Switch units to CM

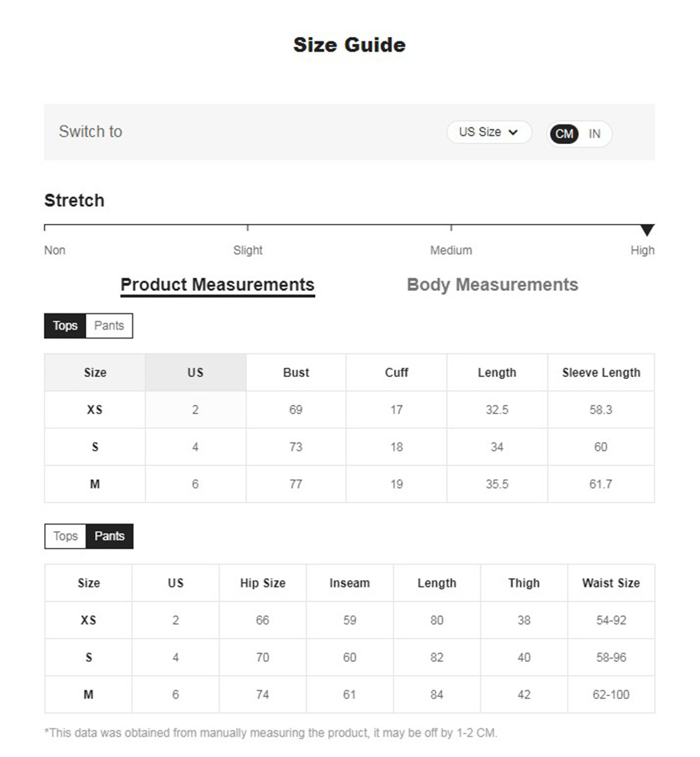click(x=564, y=134)
